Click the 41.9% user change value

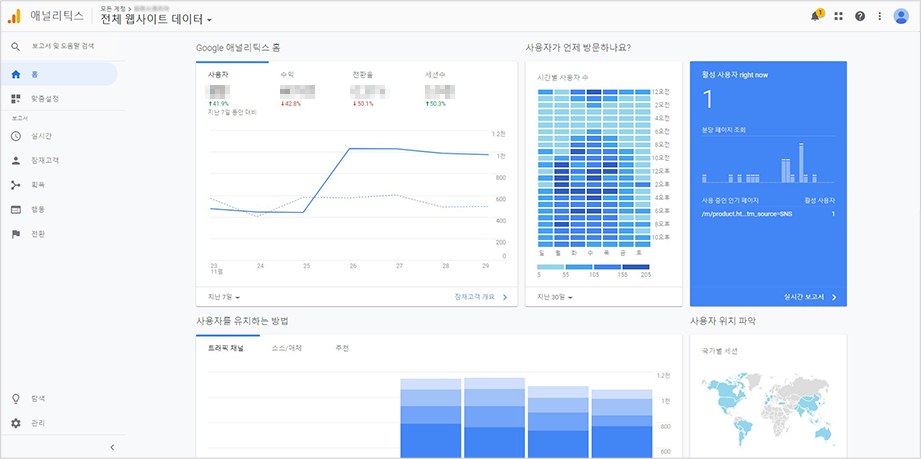[x=219, y=103]
